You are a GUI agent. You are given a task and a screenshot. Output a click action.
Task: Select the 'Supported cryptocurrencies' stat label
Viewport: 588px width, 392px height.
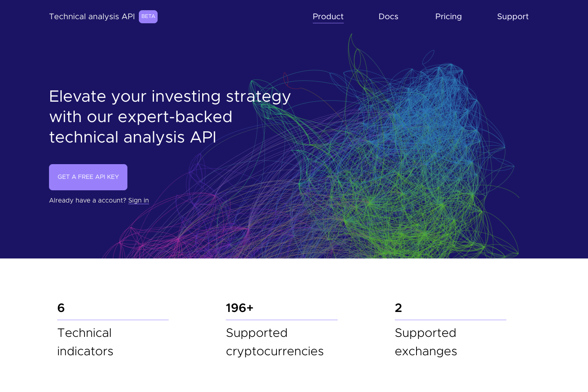click(274, 342)
